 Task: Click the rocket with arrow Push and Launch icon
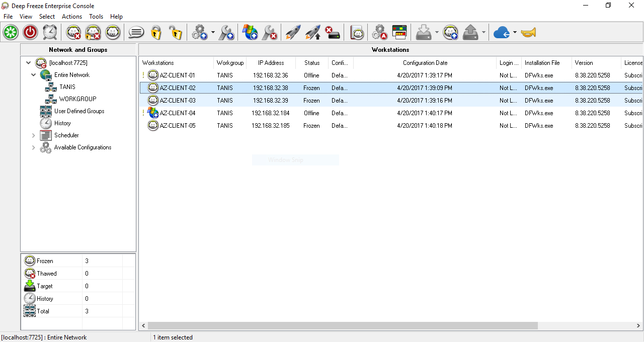click(x=312, y=33)
